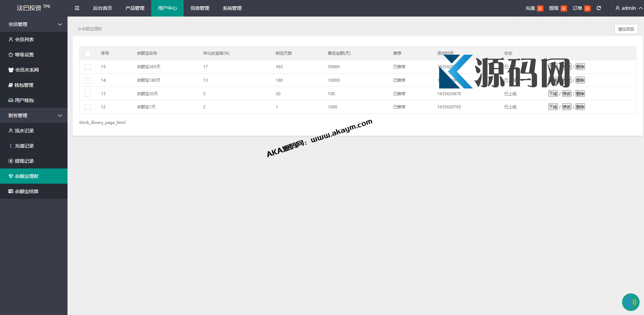Open 提现记录 yen icon item

tap(11, 161)
